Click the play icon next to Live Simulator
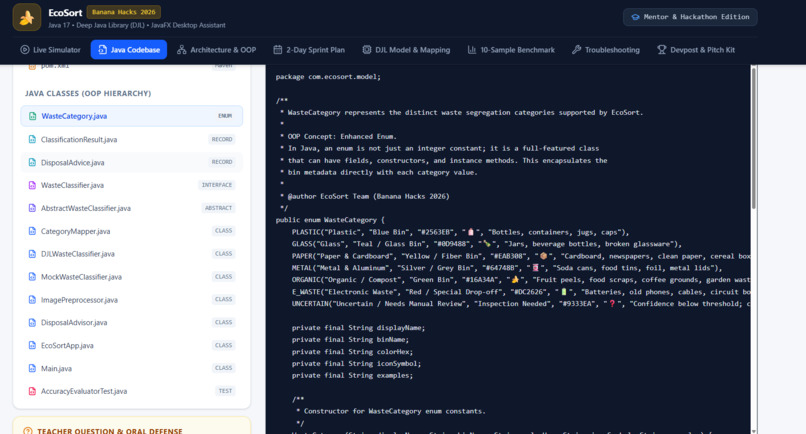Screen dimensions: 806x434 (25, 50)
